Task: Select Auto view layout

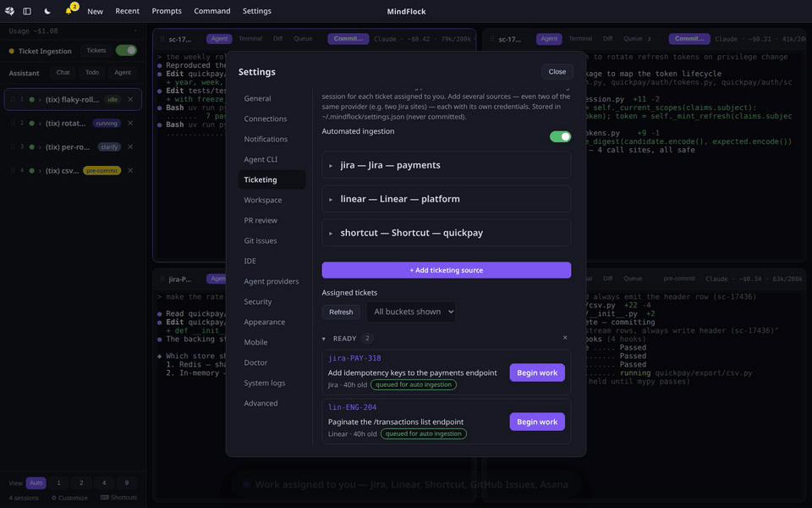Action: pyautogui.click(x=36, y=483)
